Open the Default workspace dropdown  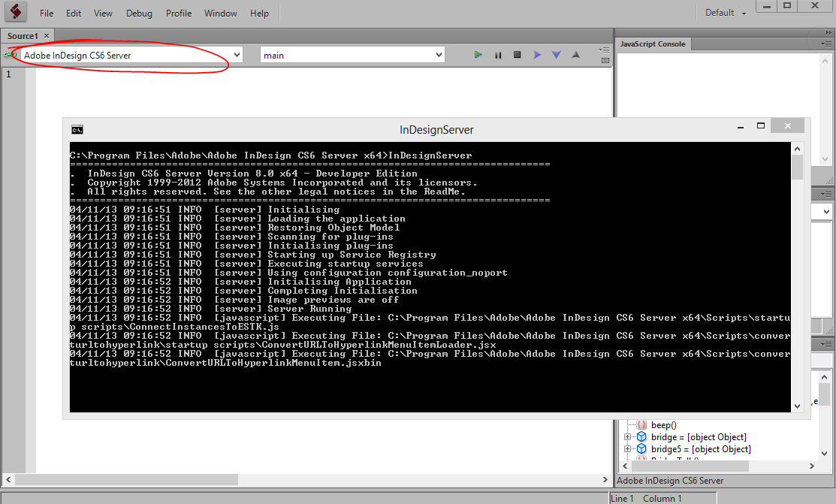click(x=725, y=13)
